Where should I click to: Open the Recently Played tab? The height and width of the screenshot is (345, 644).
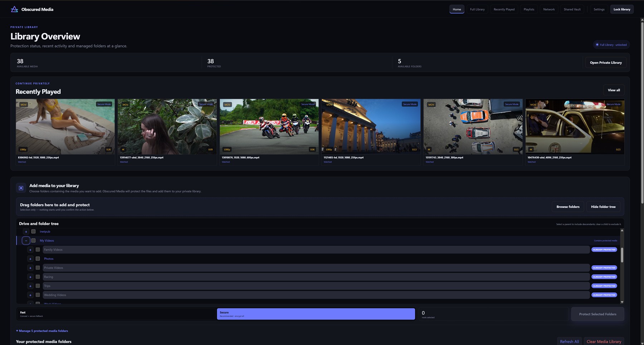[504, 9]
